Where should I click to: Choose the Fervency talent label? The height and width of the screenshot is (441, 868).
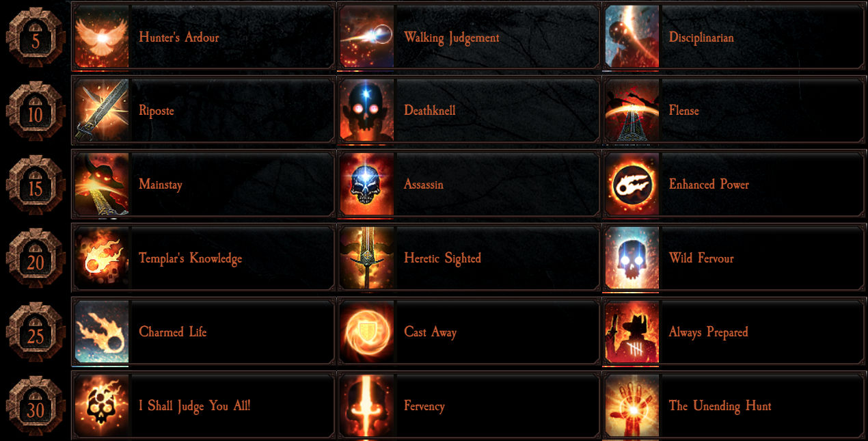[x=424, y=406]
